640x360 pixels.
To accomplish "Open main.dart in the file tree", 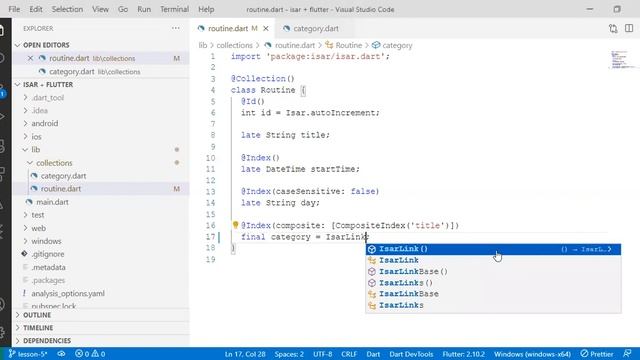I will click(52, 202).
